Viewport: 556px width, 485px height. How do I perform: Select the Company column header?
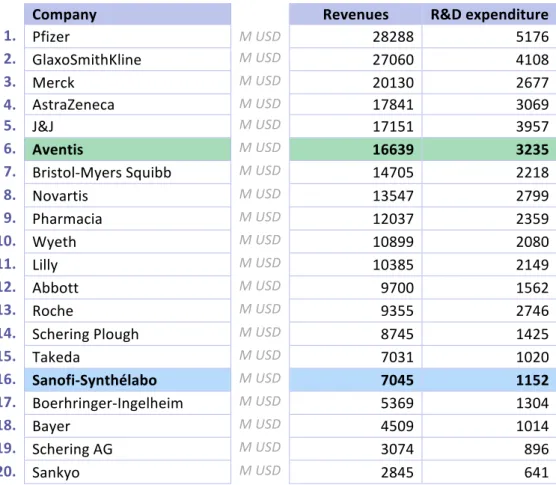[x=128, y=14]
